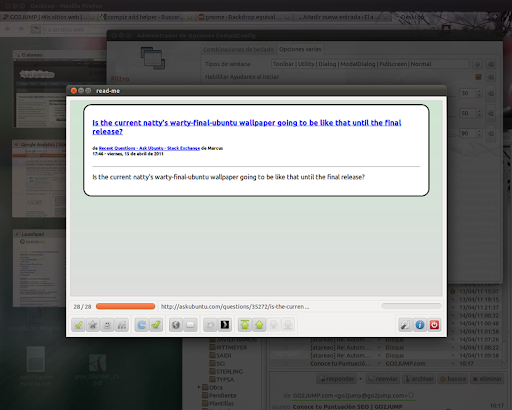
Task: Open 'Recent Questions - Ask Ubuntu' feed link
Action: point(149,148)
